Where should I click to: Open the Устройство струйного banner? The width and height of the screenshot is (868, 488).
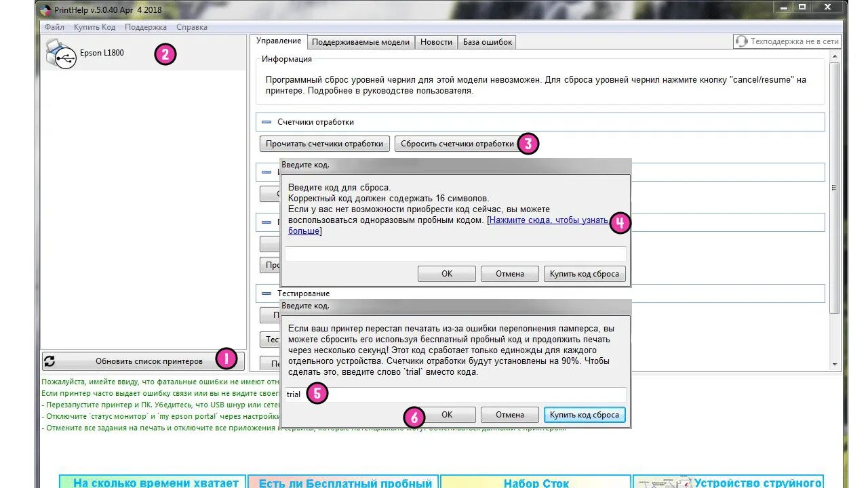coord(729,482)
